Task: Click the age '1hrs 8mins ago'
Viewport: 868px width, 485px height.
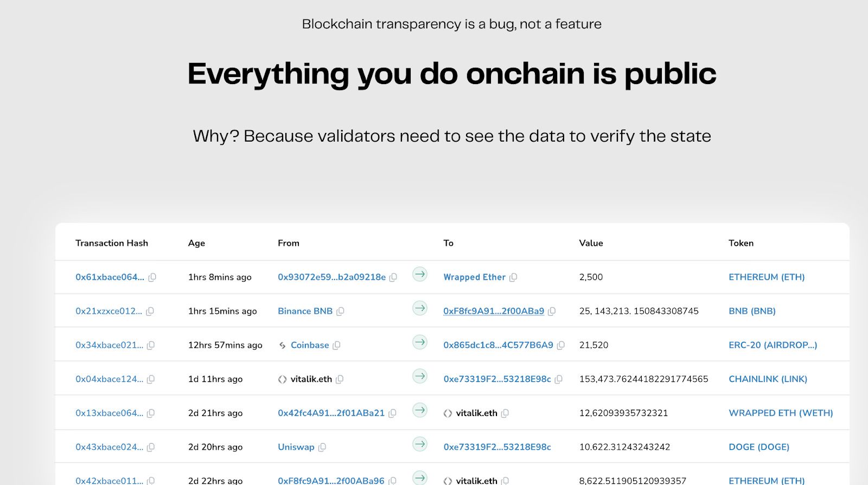Action: tap(220, 277)
